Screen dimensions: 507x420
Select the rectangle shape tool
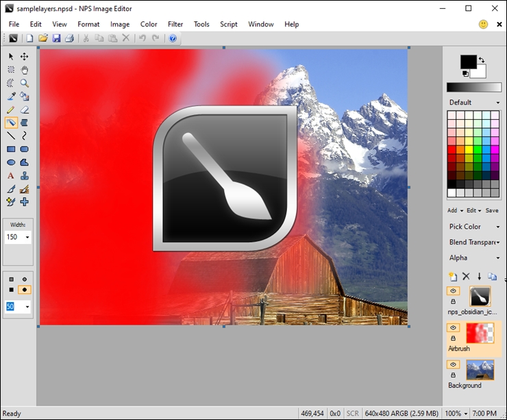click(x=11, y=149)
